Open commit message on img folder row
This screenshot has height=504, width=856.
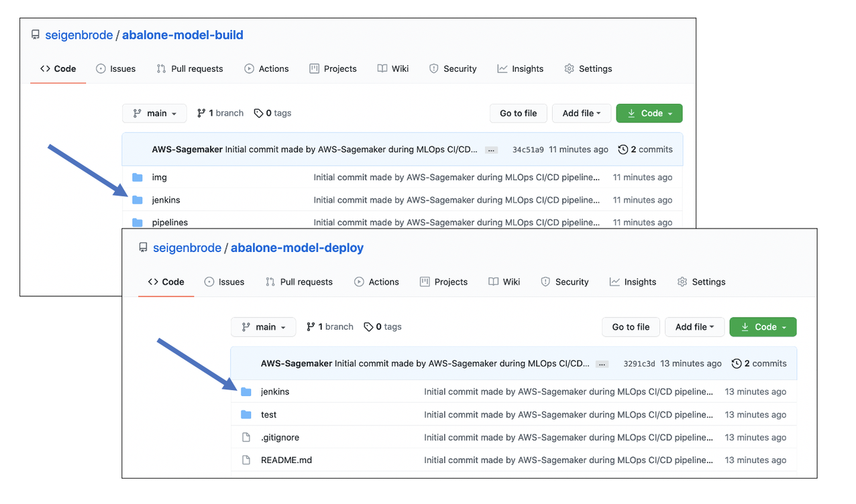457,177
